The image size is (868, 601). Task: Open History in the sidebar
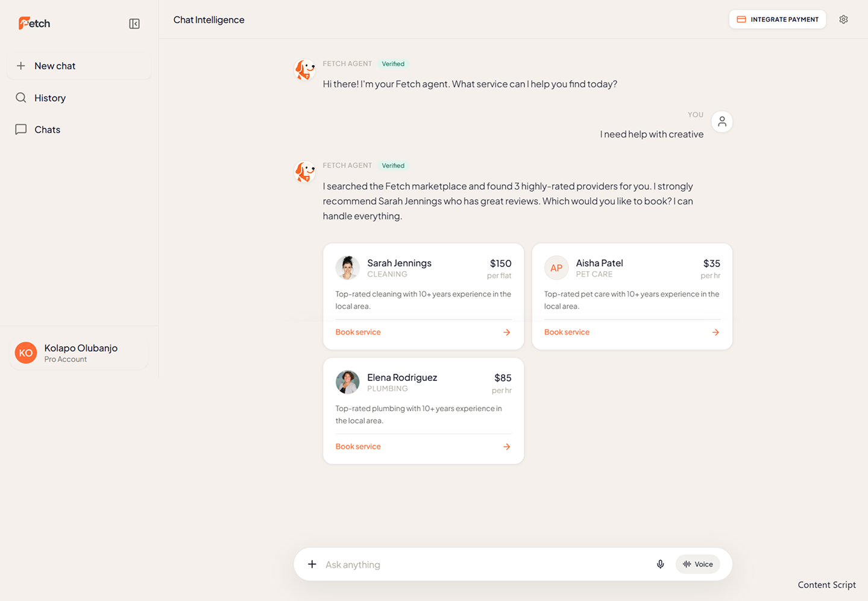pyautogui.click(x=79, y=98)
